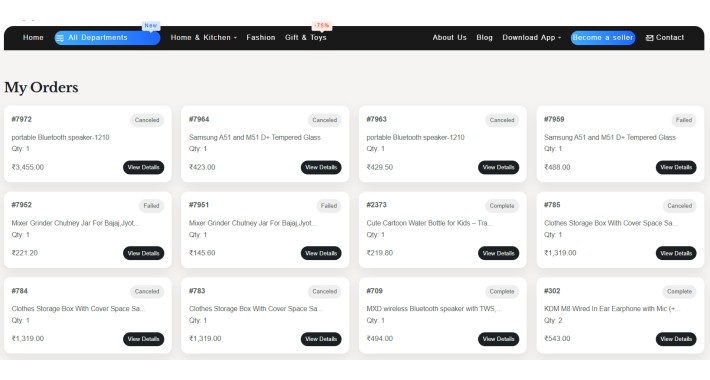Screen dimensions: 710x380
Task: Click product title on order #7963
Action: 415,137
